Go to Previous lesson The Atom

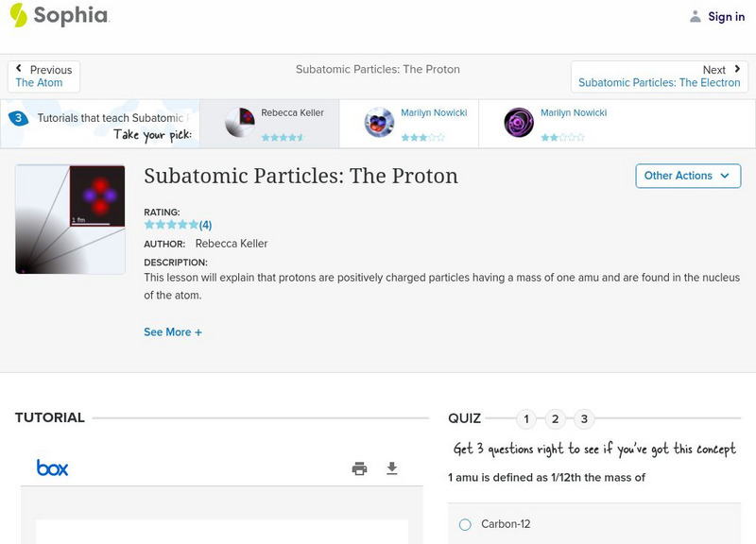coord(43,76)
